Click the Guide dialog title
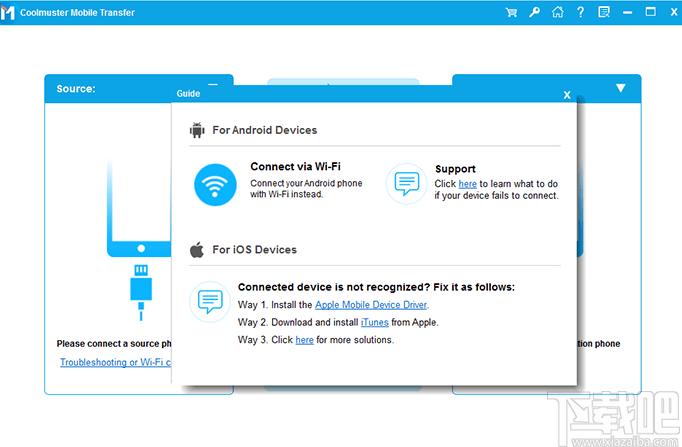The image size is (682, 447). coord(188,93)
